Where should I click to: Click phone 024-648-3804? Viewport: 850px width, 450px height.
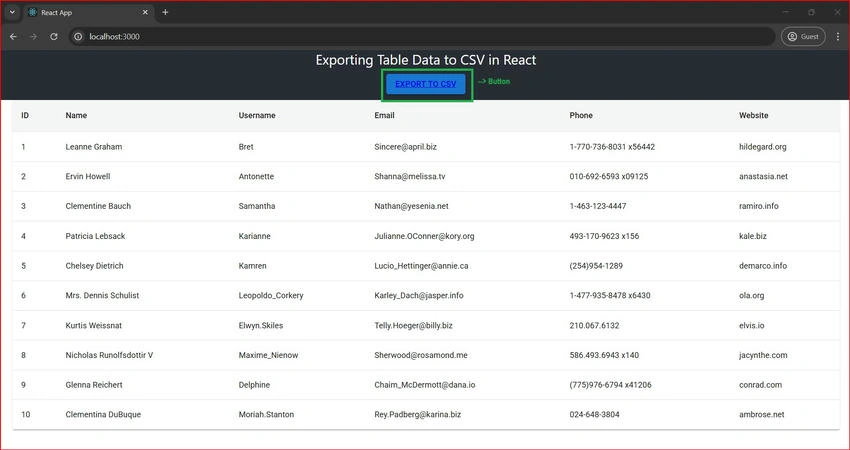coord(594,414)
